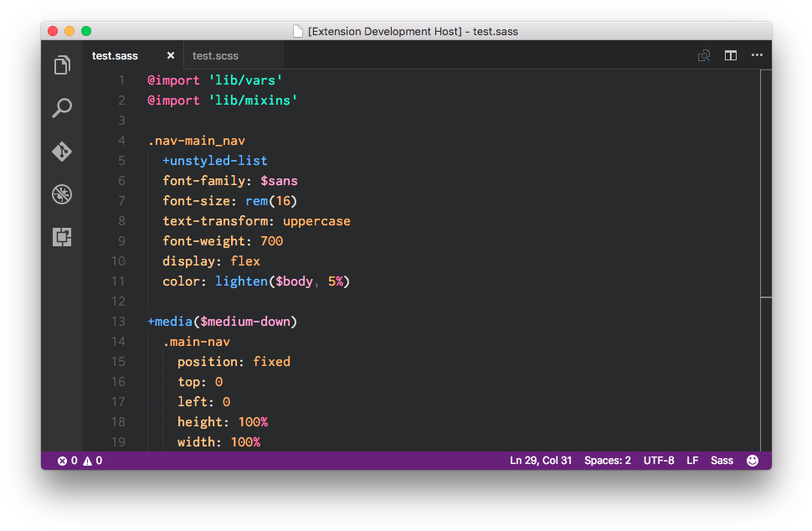Change language mode from Sass
812x531 pixels.
[x=722, y=460]
